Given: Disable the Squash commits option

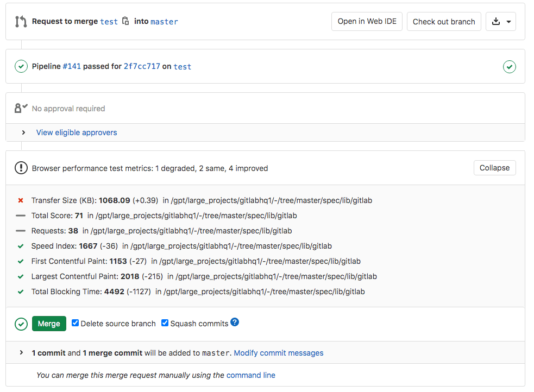Looking at the screenshot, I should (x=165, y=323).
